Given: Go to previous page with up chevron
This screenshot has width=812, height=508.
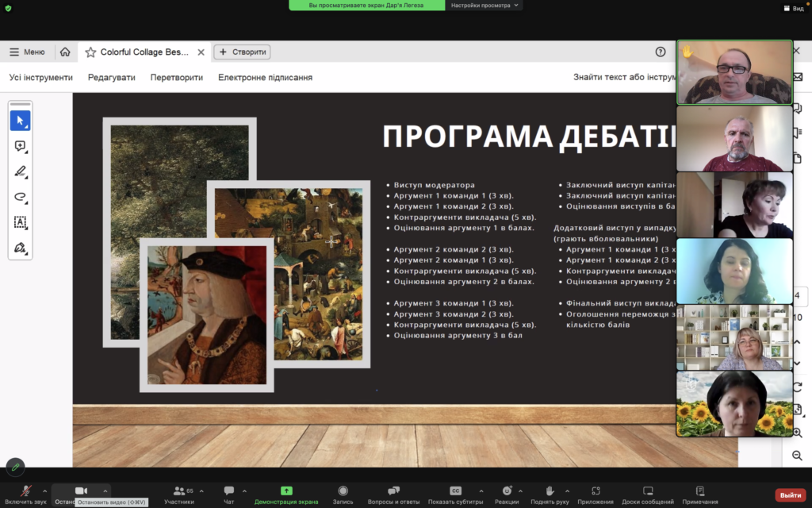Looking at the screenshot, I should coord(798,342).
